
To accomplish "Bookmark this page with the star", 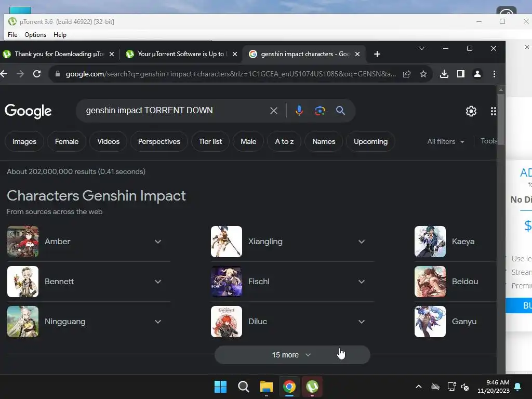I will tap(423, 74).
